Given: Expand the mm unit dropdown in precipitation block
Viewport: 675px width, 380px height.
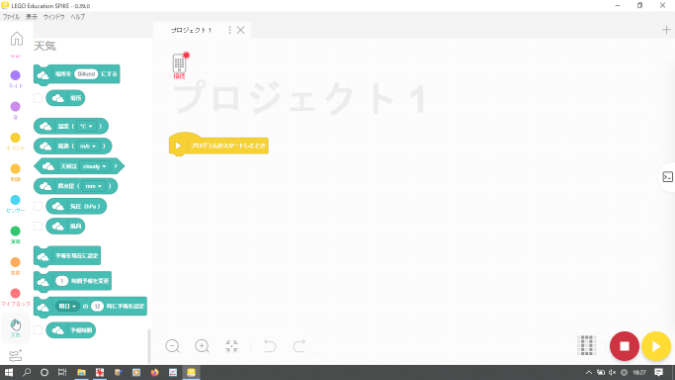Looking at the screenshot, I should pos(93,186).
